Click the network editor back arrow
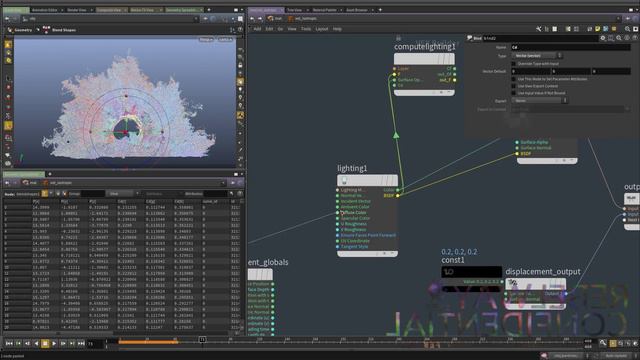Viewport: 640px width, 360px height. pyautogui.click(x=252, y=19)
